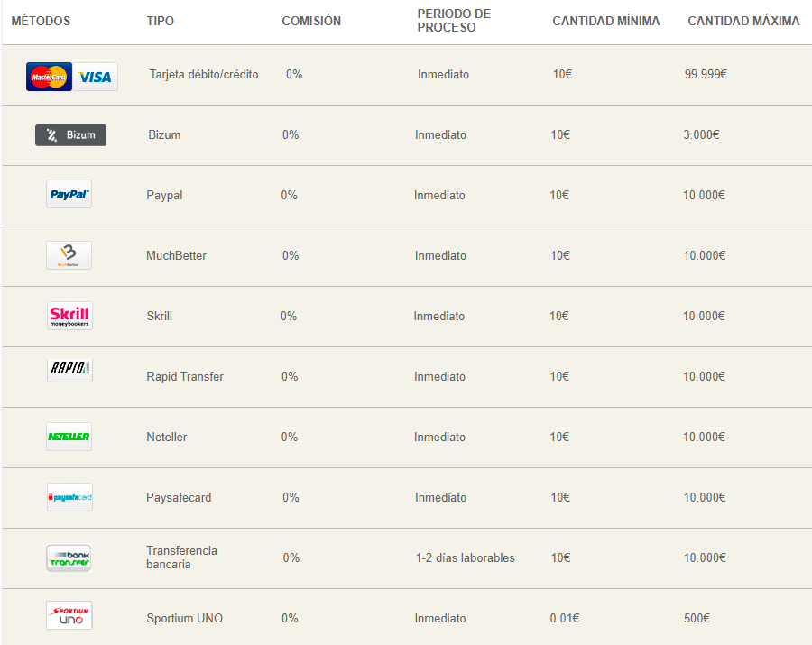Select the Bizum payment icon
Viewport: 812px width, 645px height.
tap(70, 135)
